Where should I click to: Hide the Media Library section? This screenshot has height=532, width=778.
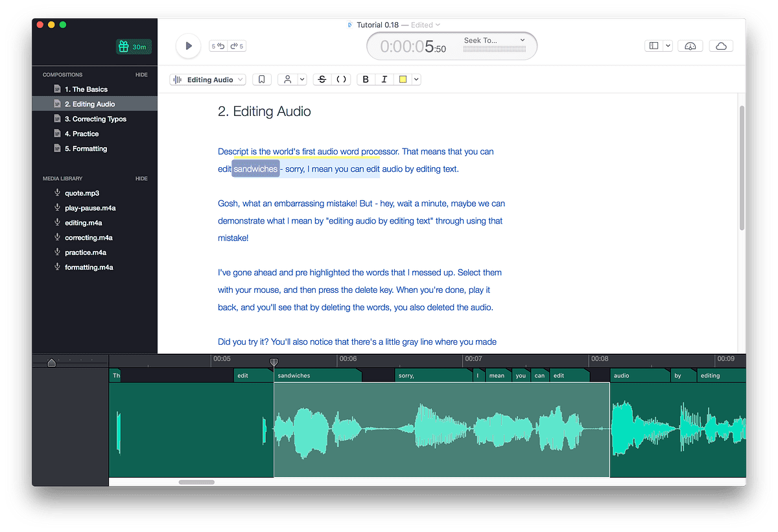tap(141, 178)
